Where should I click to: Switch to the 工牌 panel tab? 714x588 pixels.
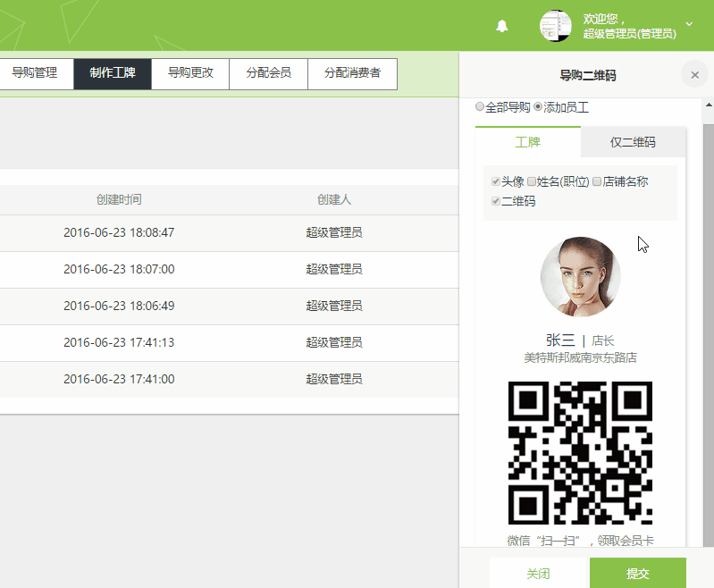tap(528, 142)
